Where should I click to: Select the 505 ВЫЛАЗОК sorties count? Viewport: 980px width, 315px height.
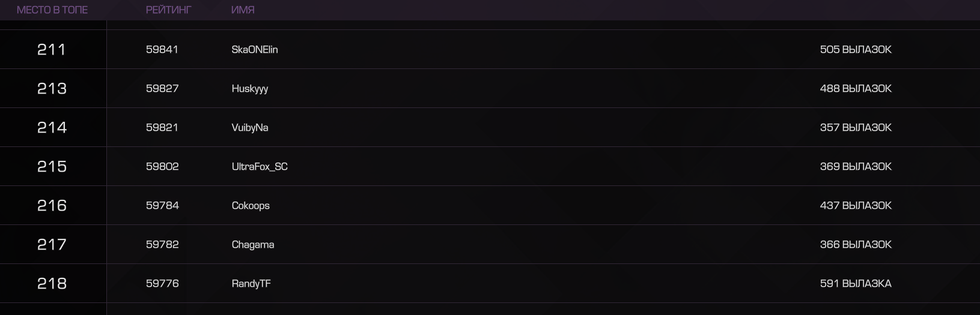click(856, 50)
